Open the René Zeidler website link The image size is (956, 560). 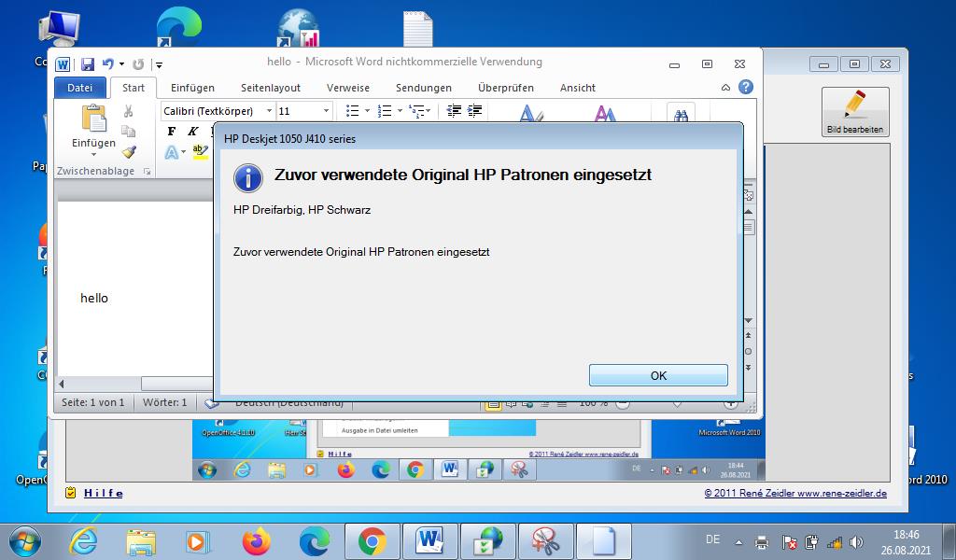795,494
